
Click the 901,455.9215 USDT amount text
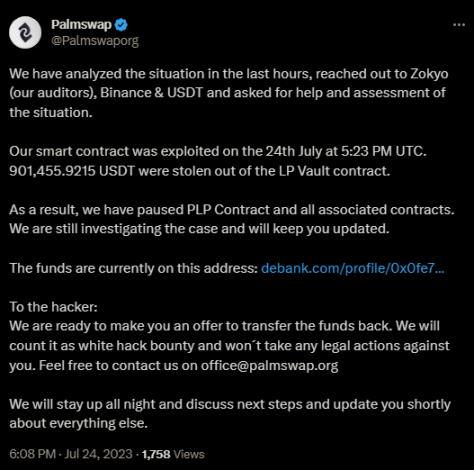click(72, 171)
